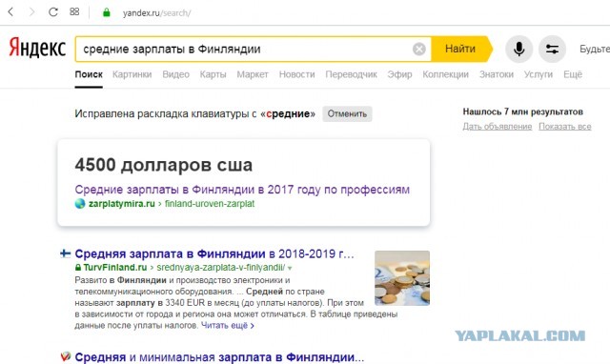The width and height of the screenshot is (610, 364).
Task: Open the Эфир tab
Action: click(399, 74)
